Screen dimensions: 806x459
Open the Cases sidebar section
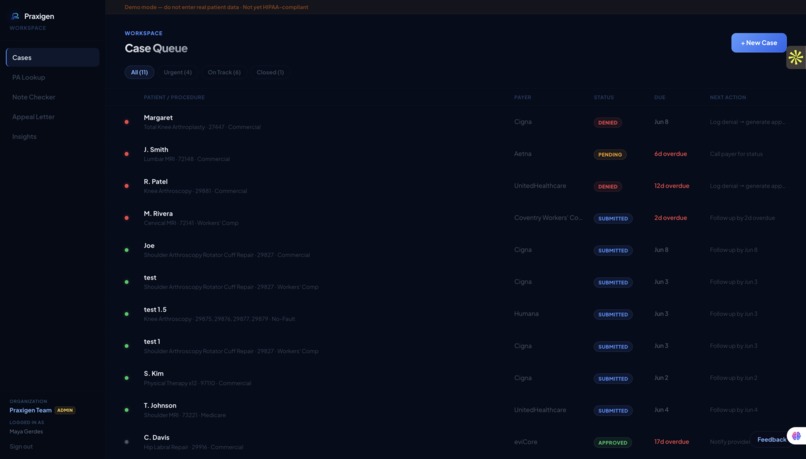[x=52, y=58]
